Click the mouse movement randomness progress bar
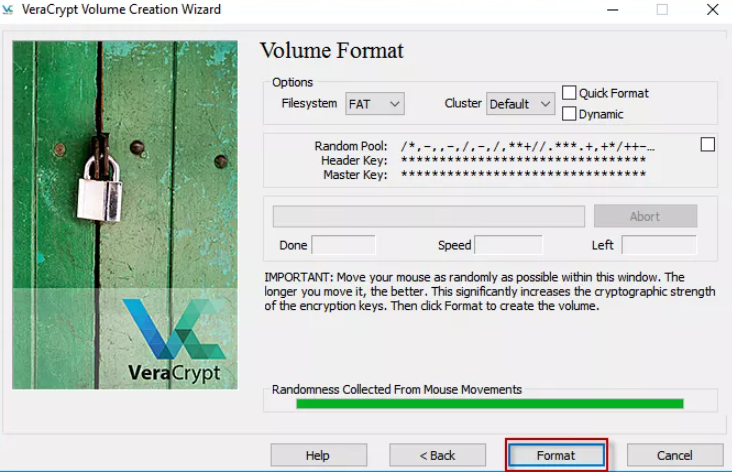732x472 pixels. (490, 403)
